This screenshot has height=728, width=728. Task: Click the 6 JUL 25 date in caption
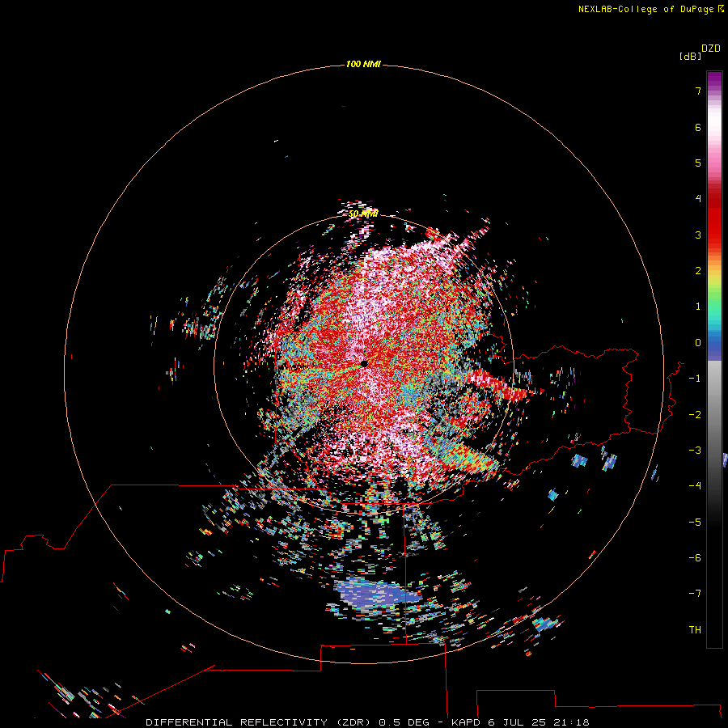(517, 722)
